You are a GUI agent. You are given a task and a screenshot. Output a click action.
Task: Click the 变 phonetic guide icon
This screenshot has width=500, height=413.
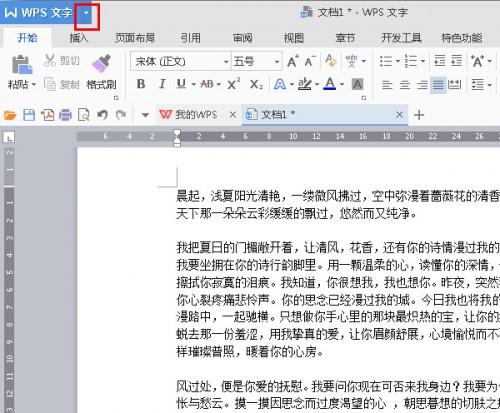[x=352, y=61]
